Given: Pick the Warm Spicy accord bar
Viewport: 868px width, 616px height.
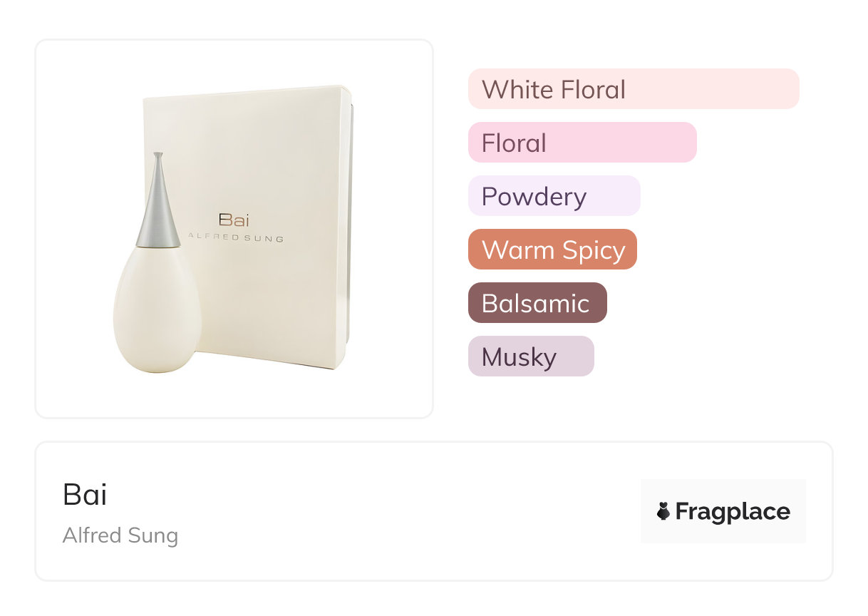Looking at the screenshot, I should point(552,250).
